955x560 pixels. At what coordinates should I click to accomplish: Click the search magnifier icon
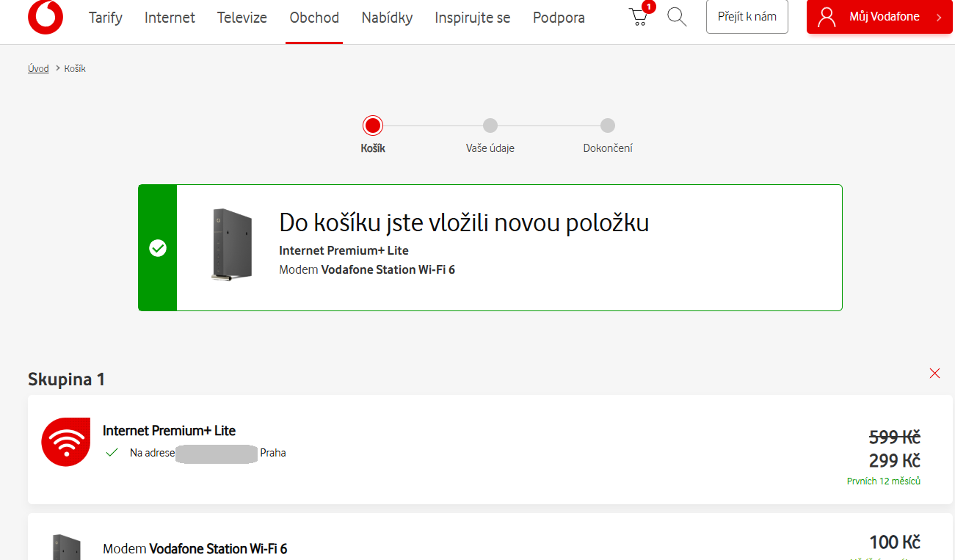(677, 17)
